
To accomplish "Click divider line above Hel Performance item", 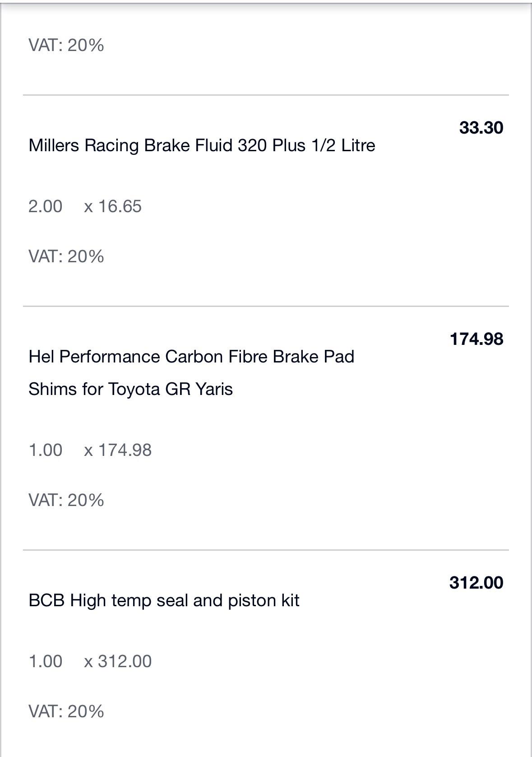I will 266,306.
